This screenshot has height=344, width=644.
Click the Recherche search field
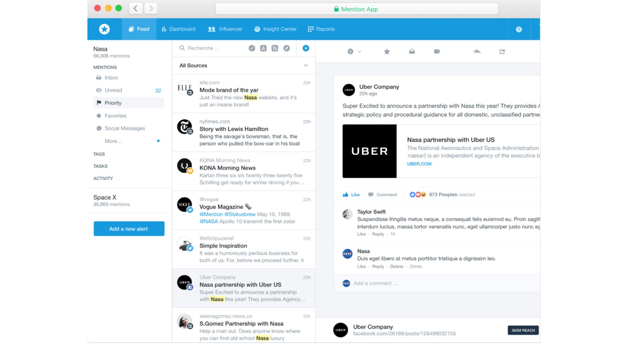pos(211,48)
